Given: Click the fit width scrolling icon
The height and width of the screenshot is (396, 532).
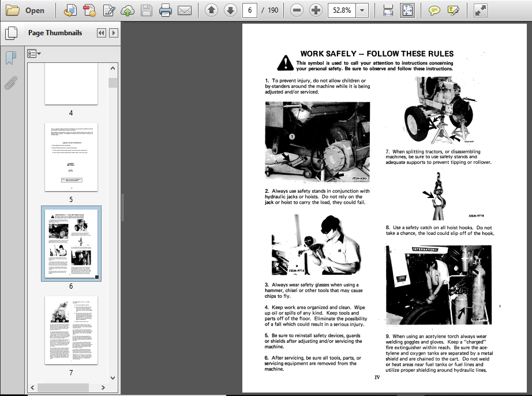Looking at the screenshot, I should tap(388, 10).
